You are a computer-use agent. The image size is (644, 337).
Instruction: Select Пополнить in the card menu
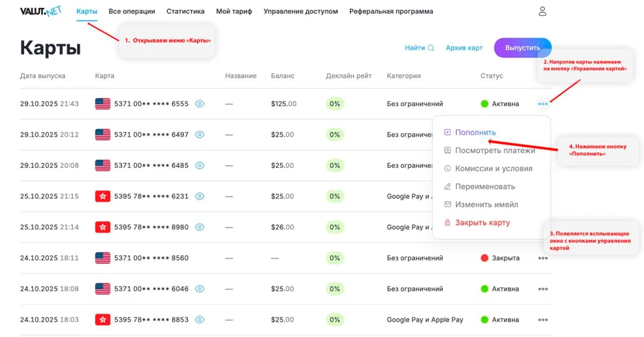[x=475, y=132]
